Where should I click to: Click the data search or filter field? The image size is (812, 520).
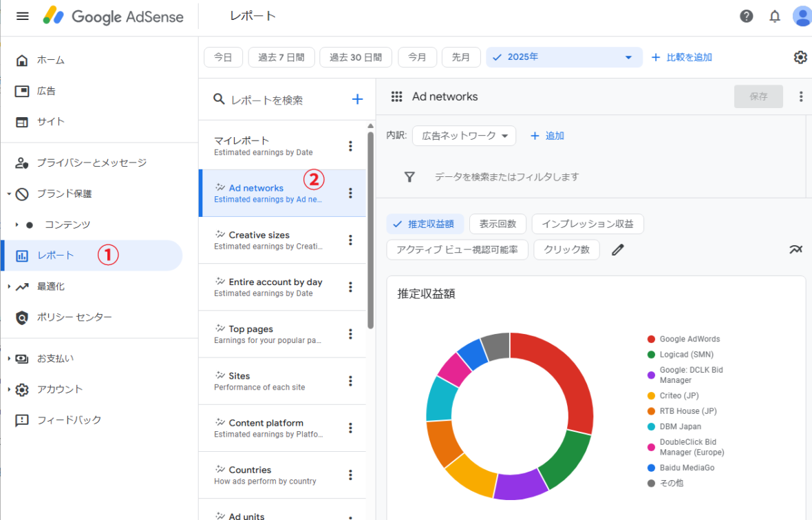pos(506,177)
